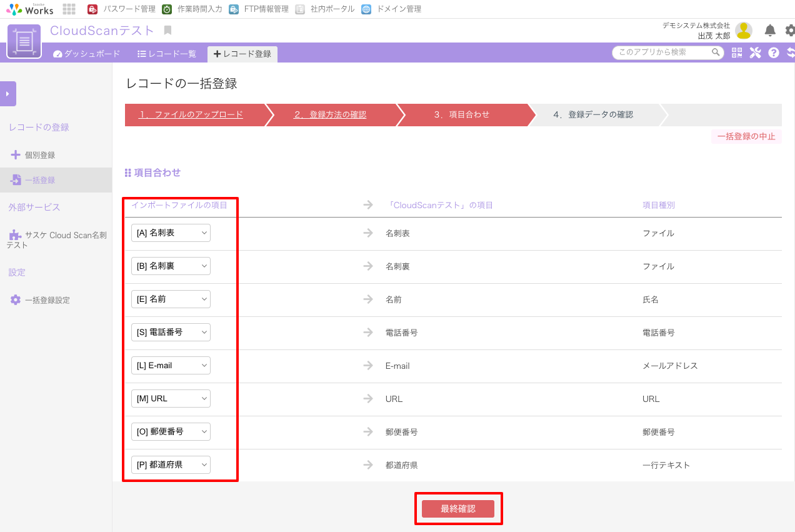Open the [E] 名前 dropdown
The height and width of the screenshot is (532, 795).
171,299
